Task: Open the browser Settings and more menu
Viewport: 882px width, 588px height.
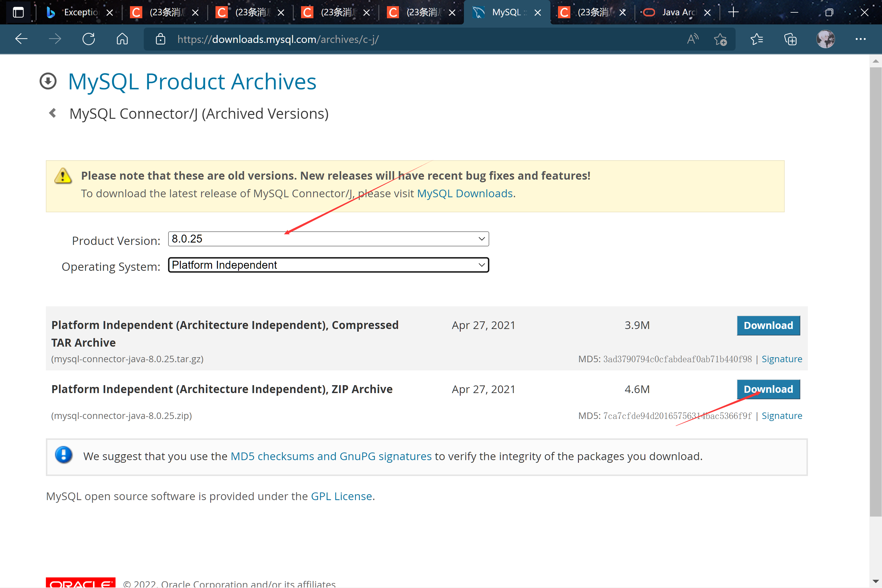Action: click(860, 39)
